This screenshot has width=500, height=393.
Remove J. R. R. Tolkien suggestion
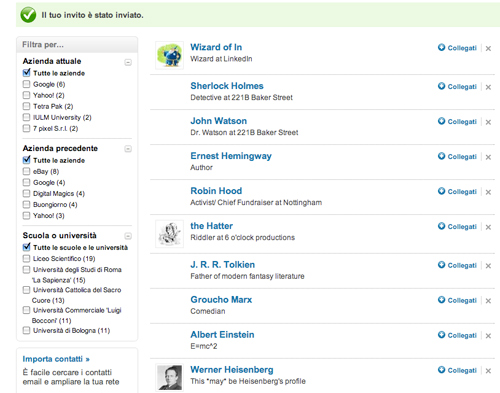488,266
